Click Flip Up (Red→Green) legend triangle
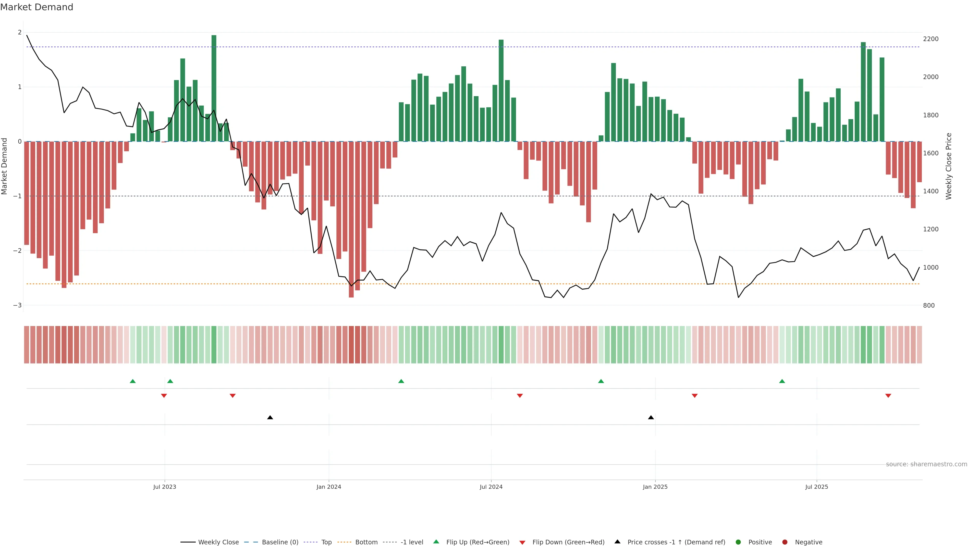Viewport: 980px width, 551px height. 436,542
